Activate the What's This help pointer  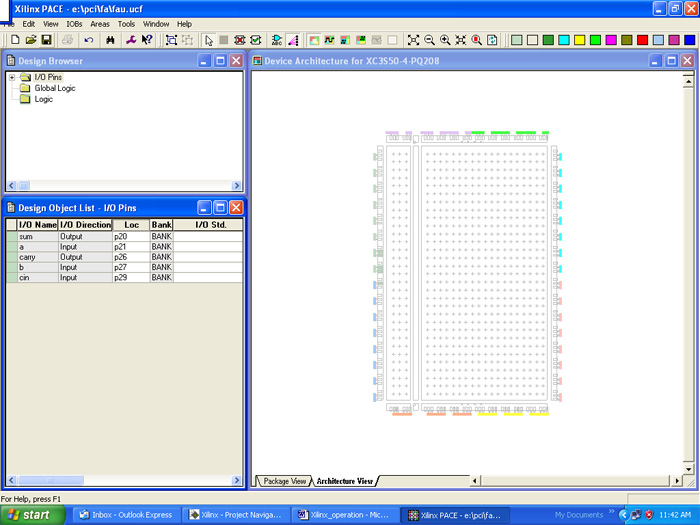coord(147,40)
